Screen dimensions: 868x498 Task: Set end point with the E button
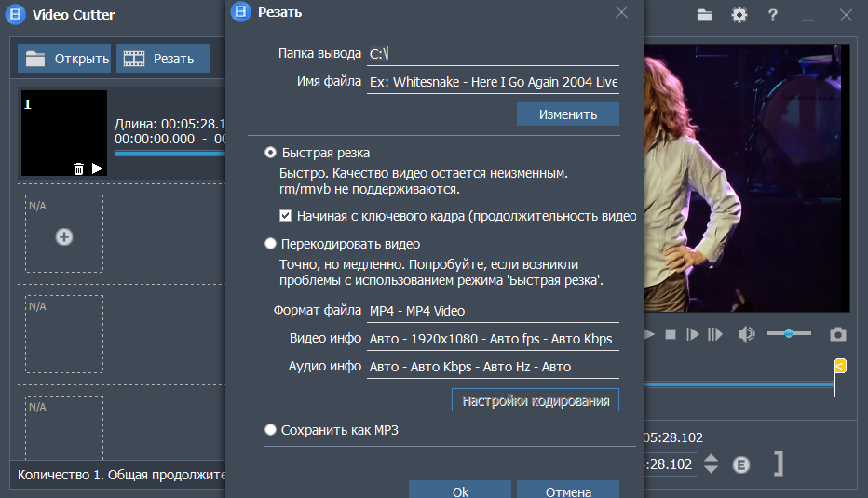[741, 464]
